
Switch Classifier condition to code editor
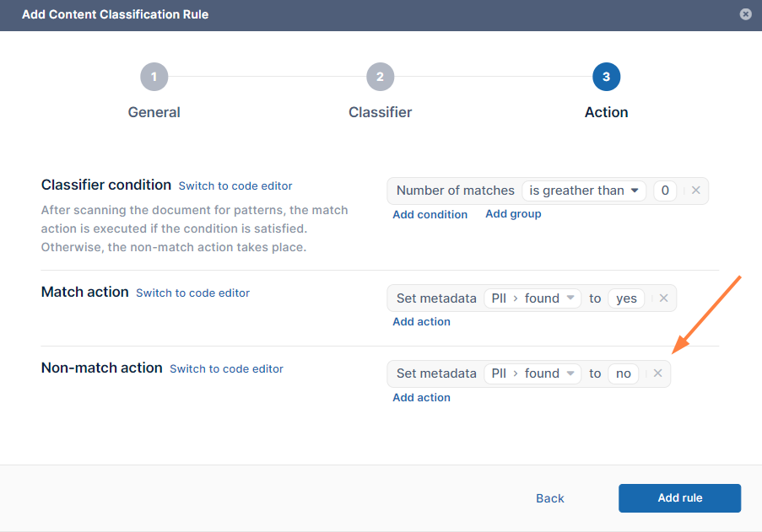235,185
